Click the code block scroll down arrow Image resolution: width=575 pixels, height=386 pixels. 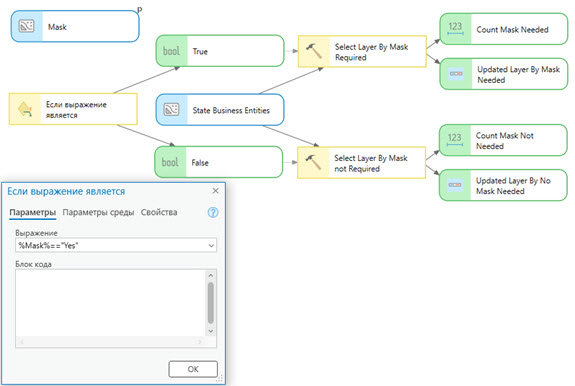(x=210, y=331)
